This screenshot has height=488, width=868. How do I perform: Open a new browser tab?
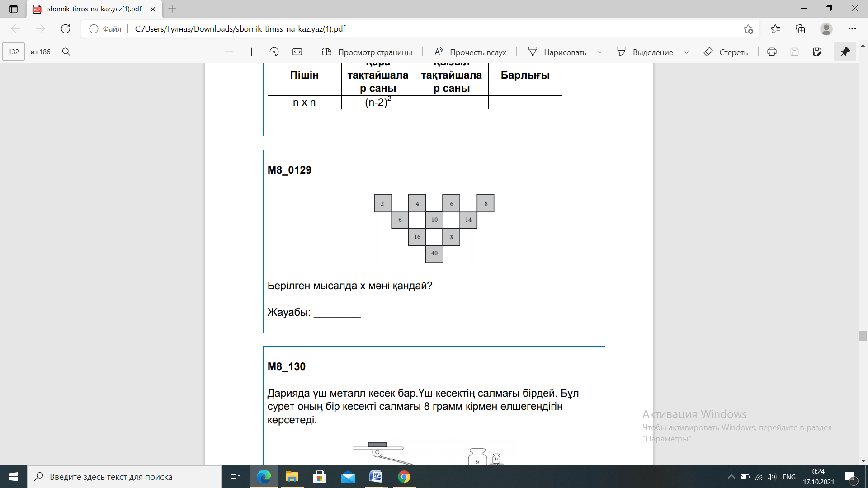tap(172, 9)
